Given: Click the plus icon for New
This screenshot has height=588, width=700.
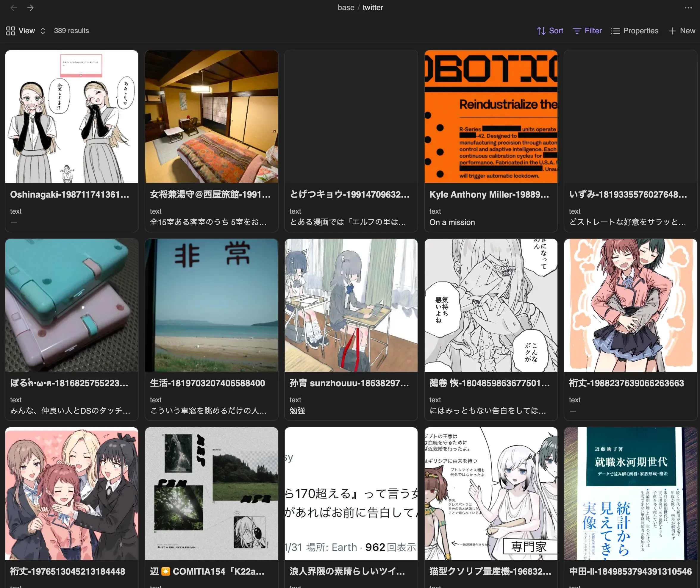Looking at the screenshot, I should [x=672, y=31].
